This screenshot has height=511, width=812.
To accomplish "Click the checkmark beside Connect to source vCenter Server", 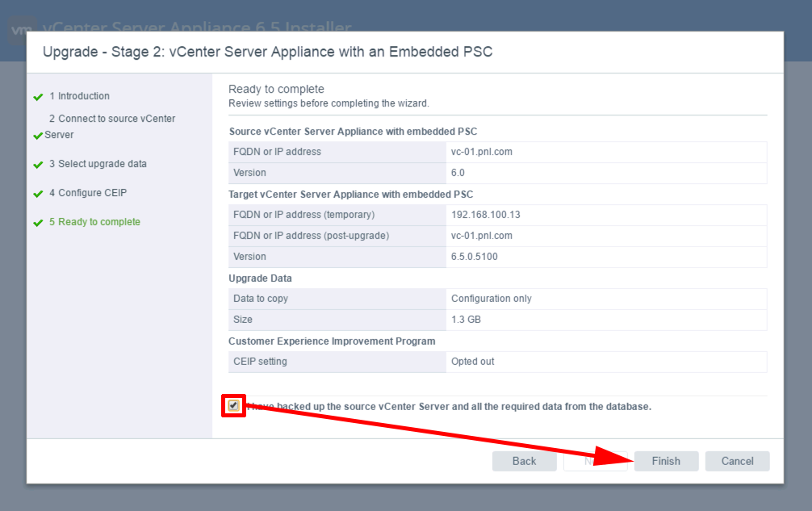I will click(x=38, y=136).
